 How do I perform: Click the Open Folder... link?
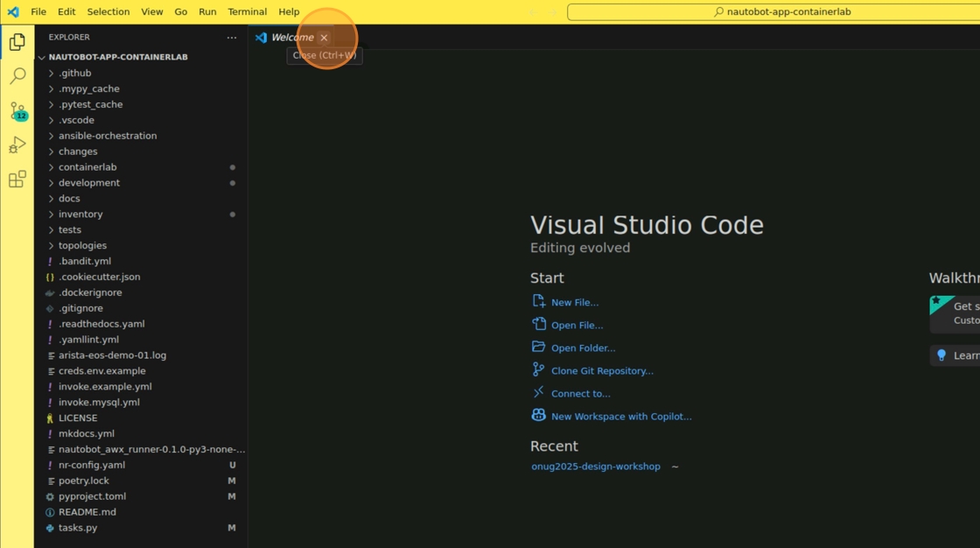pos(583,348)
